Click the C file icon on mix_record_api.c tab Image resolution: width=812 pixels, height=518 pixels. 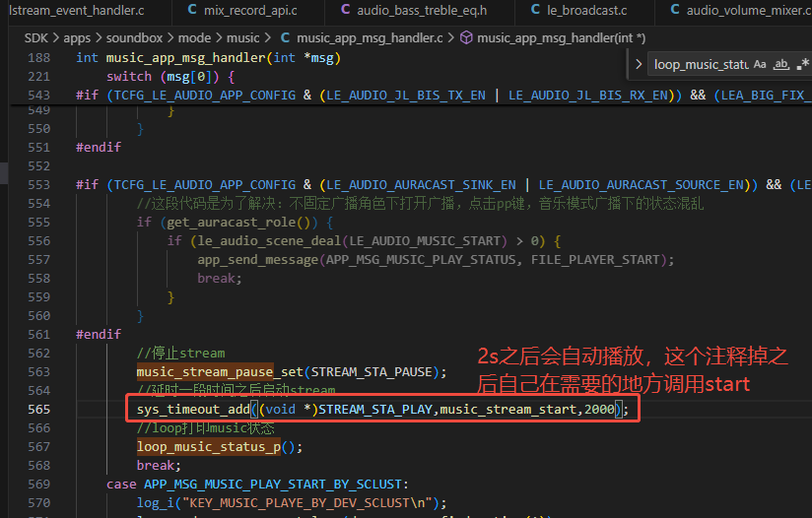(x=192, y=10)
